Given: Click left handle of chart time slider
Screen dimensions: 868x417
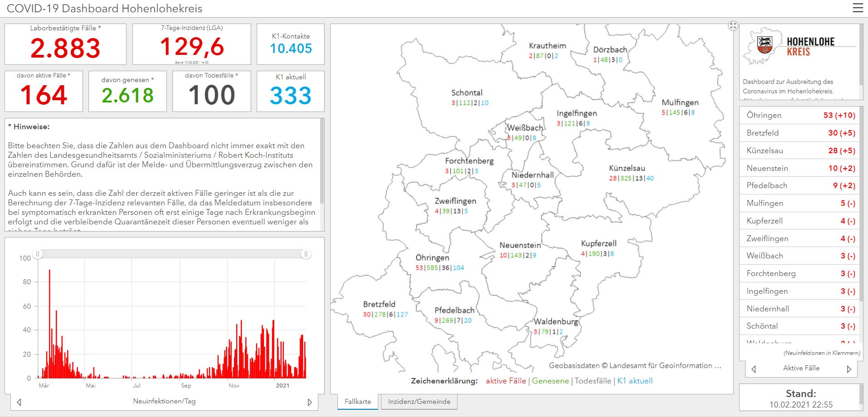Looking at the screenshot, I should coord(38,254).
